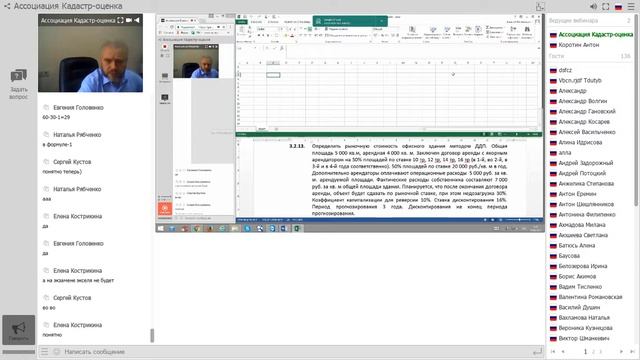This screenshot has height=360, width=640.
Task: Select participant 'Антон Еремин'
Action: [x=573, y=194]
